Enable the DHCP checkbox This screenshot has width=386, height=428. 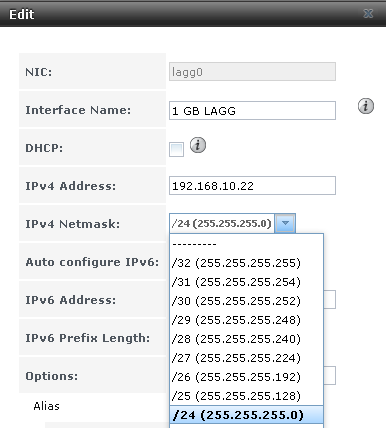click(176, 149)
